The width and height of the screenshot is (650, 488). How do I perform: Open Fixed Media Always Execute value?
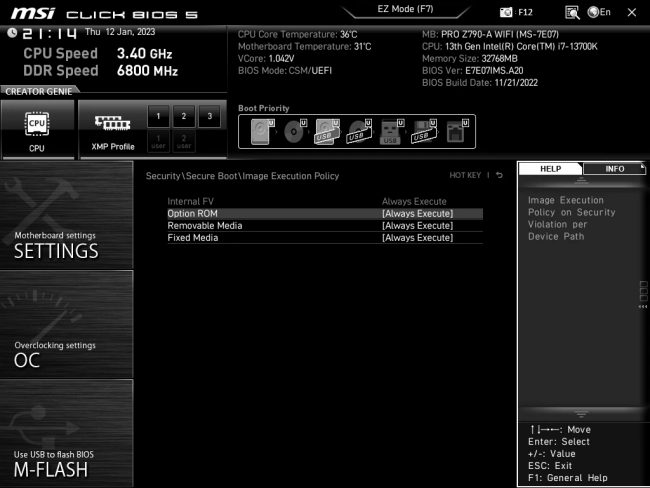[417, 238]
